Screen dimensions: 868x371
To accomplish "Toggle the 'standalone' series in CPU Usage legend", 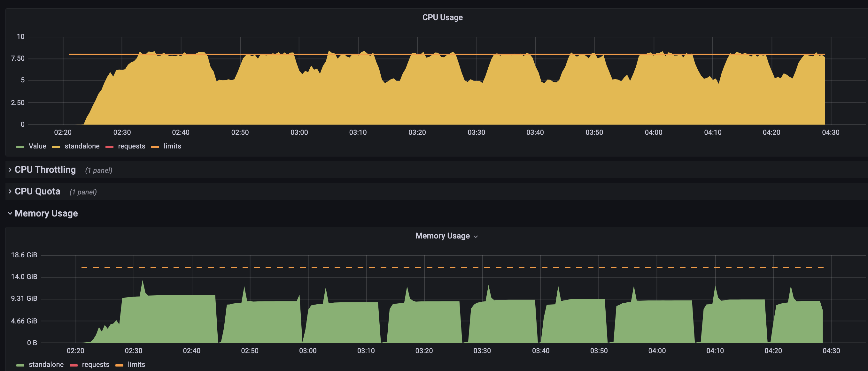I will pos(82,146).
